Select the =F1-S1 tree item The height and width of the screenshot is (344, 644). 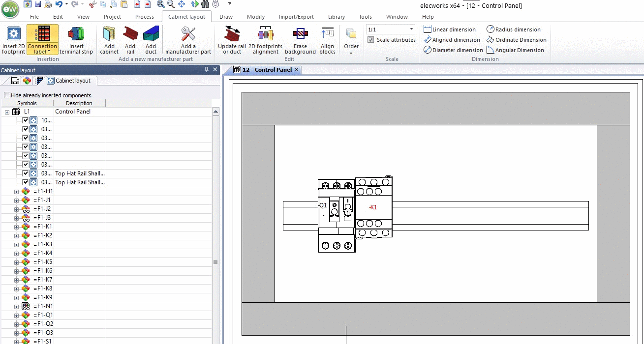click(x=42, y=341)
